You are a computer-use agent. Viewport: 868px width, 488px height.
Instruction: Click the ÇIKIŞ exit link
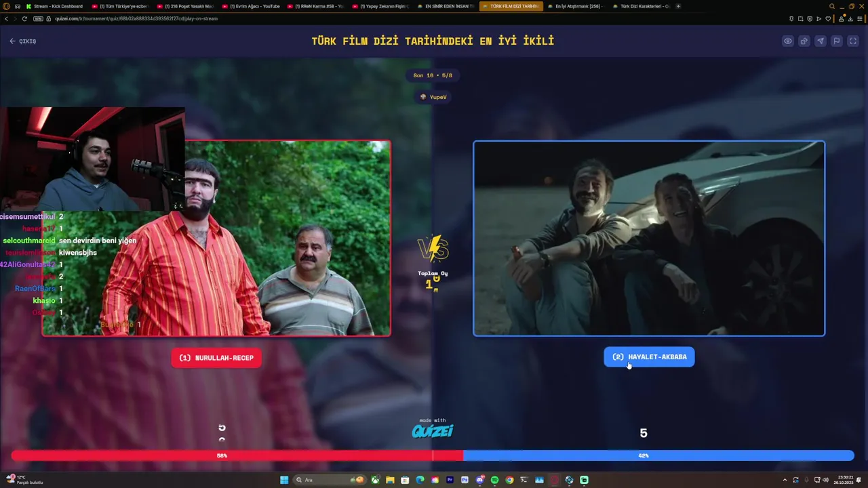click(22, 41)
